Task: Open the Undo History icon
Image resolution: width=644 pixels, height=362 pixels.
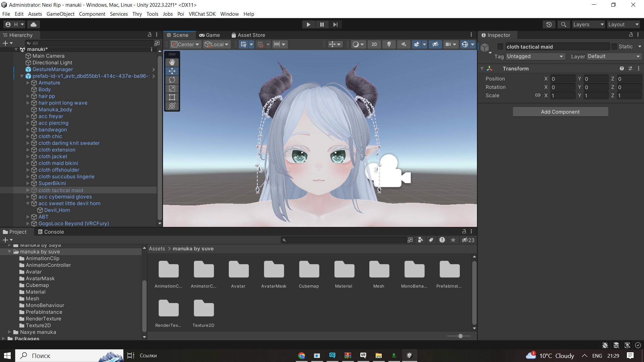Action: tap(549, 24)
